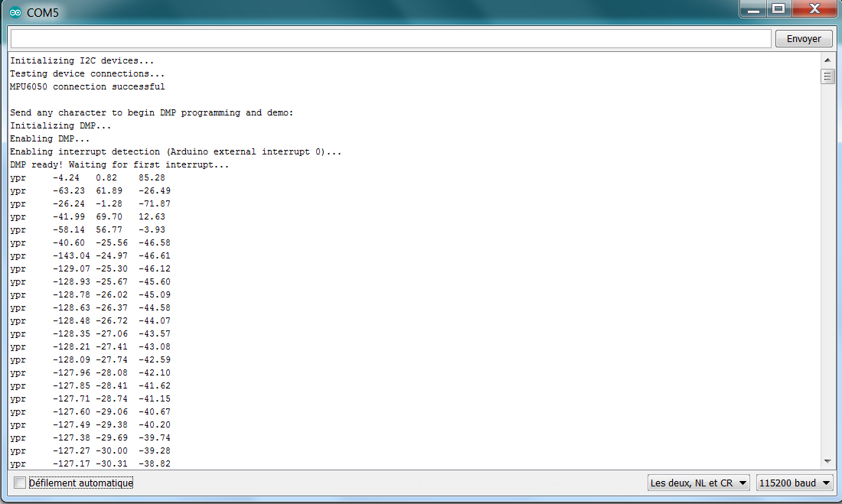Click the serial message input field
The width and height of the screenshot is (842, 504).
point(391,39)
